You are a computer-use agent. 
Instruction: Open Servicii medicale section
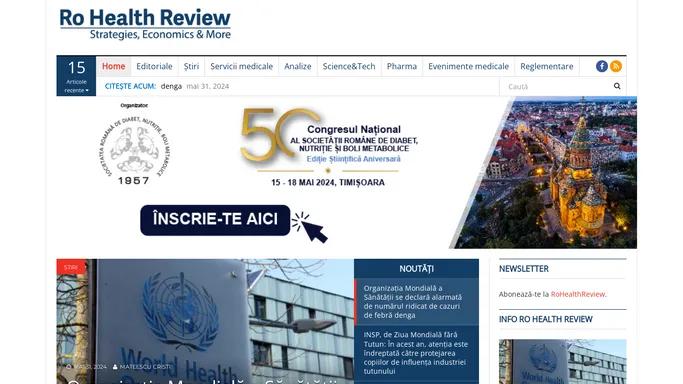point(241,66)
